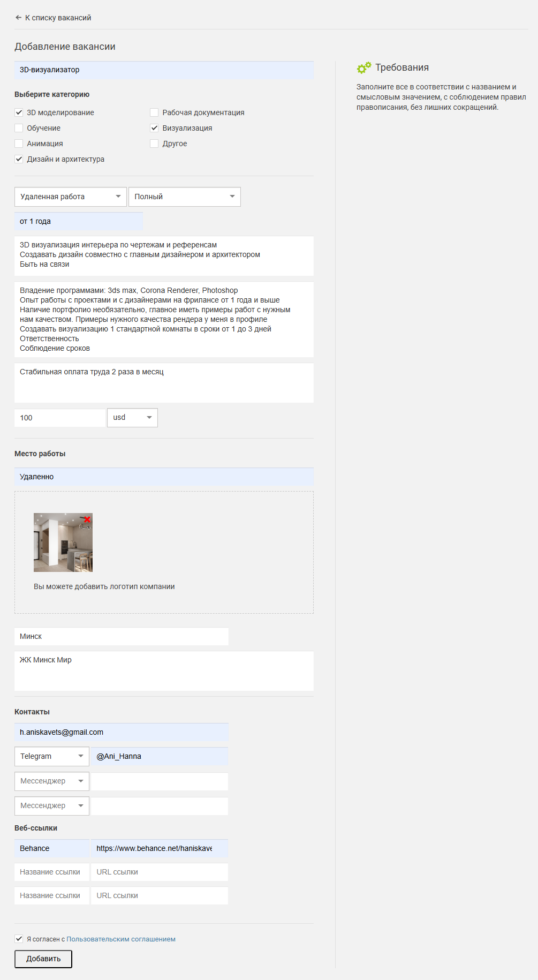538x980 pixels.
Task: Click the Добавление вакансии heading
Action: click(x=65, y=47)
